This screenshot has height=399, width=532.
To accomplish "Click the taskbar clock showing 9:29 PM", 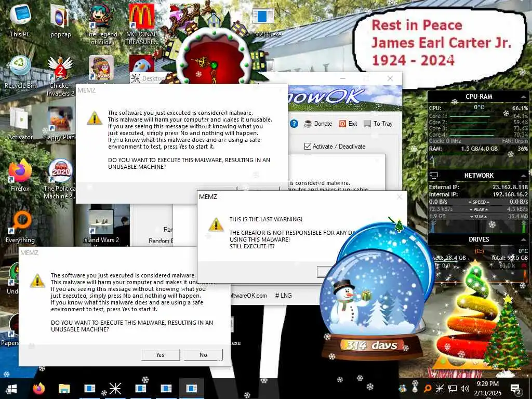I will [x=487, y=389].
